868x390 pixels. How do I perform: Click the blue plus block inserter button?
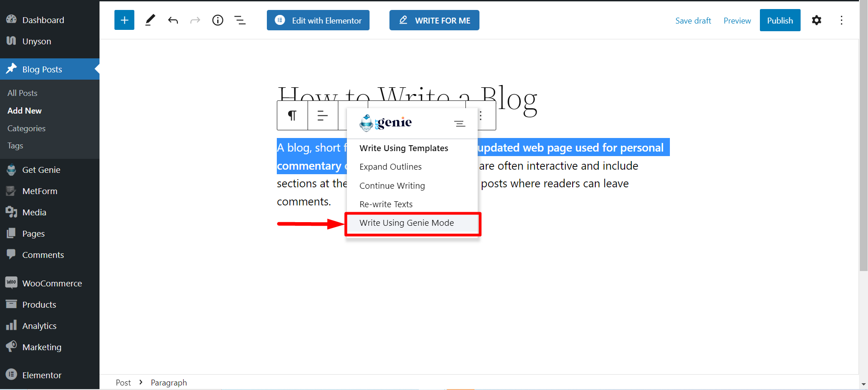tap(124, 20)
